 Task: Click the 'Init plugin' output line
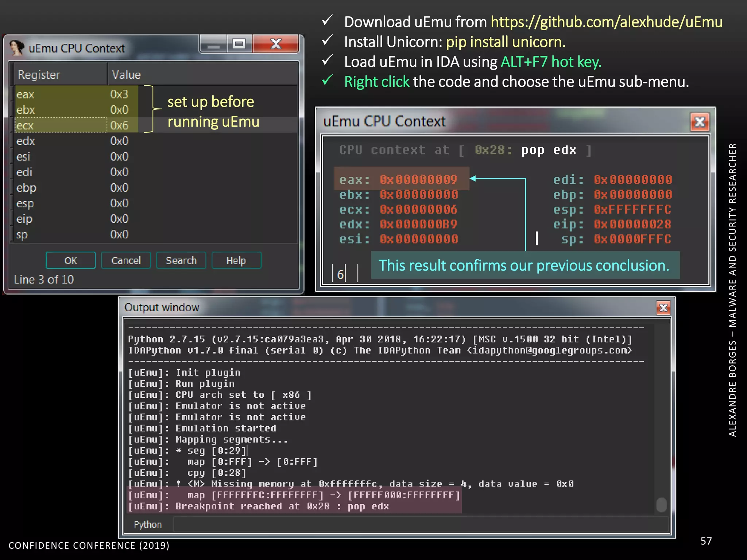click(184, 373)
